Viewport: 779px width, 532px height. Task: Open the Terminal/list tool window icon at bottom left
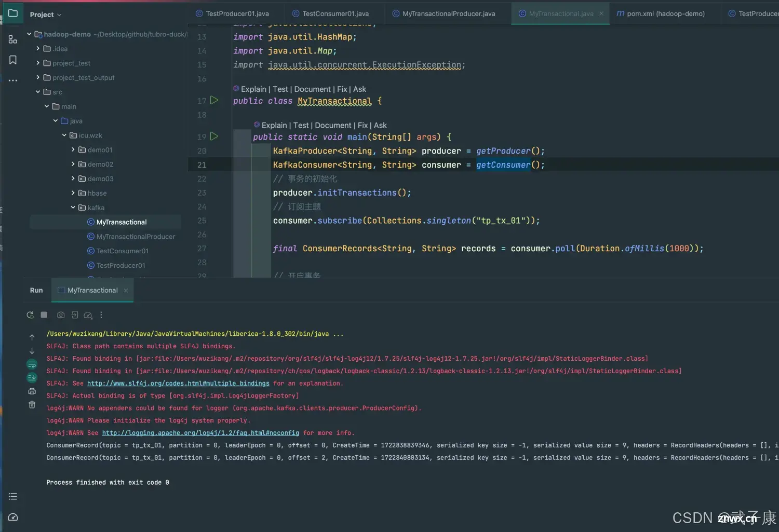(x=13, y=497)
